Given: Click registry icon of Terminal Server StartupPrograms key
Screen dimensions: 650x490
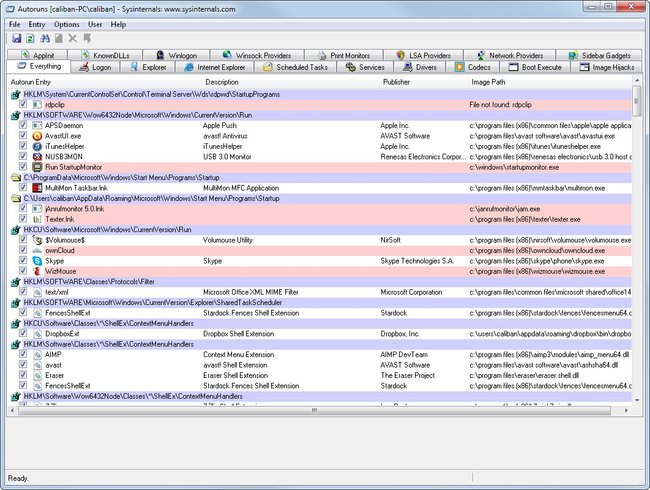Looking at the screenshot, I should pos(16,95).
